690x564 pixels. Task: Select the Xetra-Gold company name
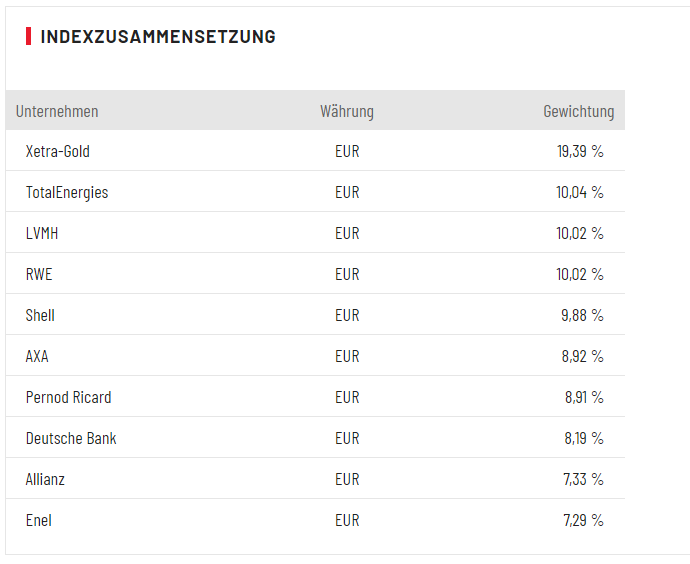coord(58,152)
